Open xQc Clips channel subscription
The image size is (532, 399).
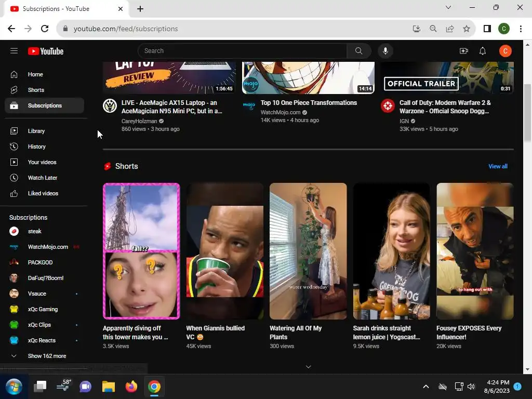click(45, 325)
